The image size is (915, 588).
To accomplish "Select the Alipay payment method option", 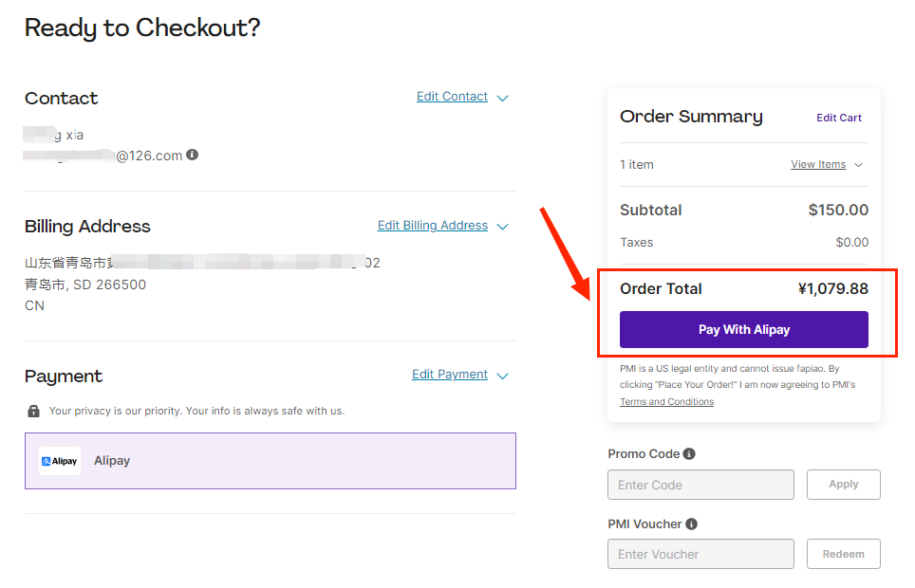I will [271, 461].
